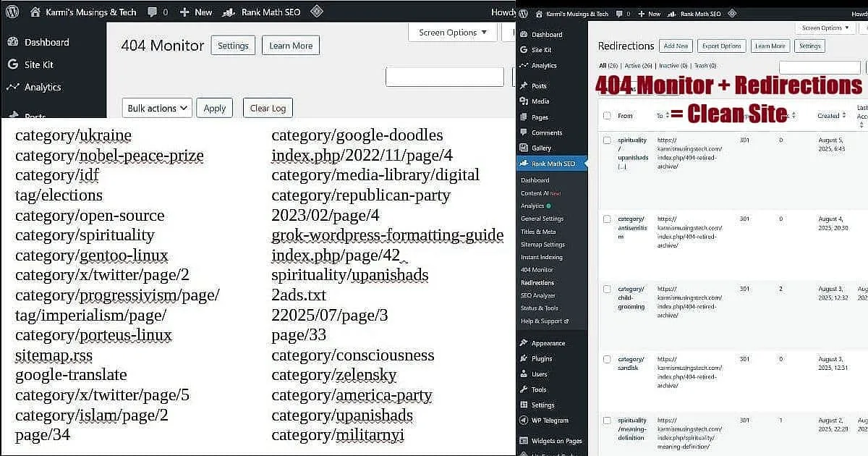Filter redirections by Active (26)

639,66
